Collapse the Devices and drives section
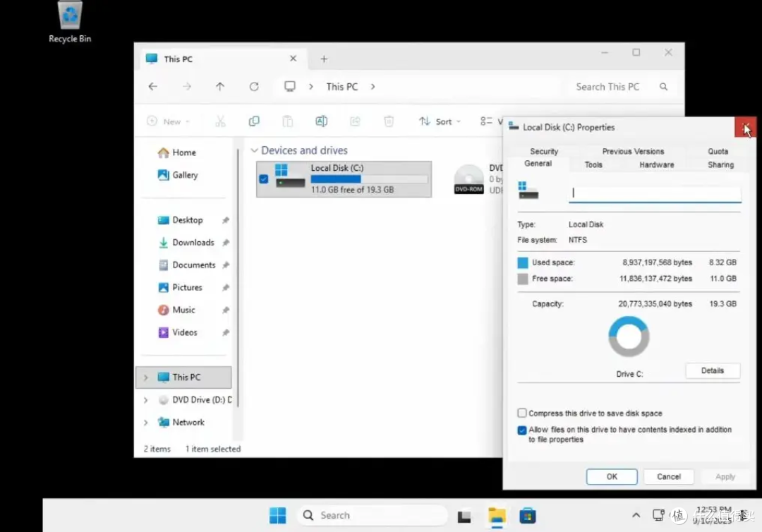This screenshot has height=532, width=762. pyautogui.click(x=254, y=150)
